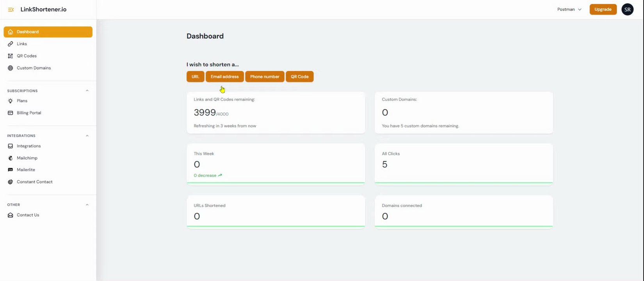The height and width of the screenshot is (281, 644).
Task: Click the Upgrade button
Action: point(603,9)
